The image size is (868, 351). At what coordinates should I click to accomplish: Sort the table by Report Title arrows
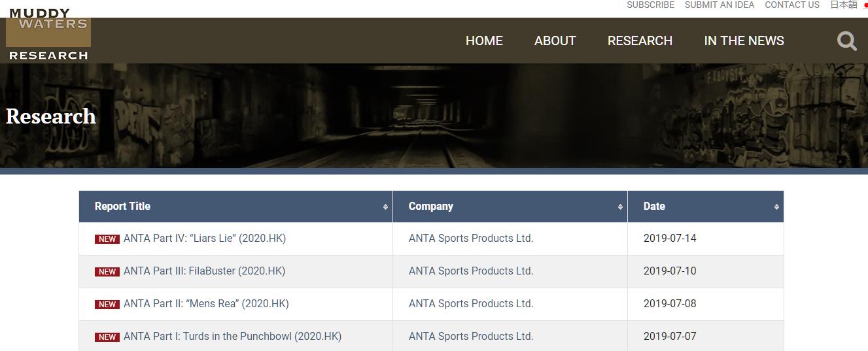(x=385, y=207)
